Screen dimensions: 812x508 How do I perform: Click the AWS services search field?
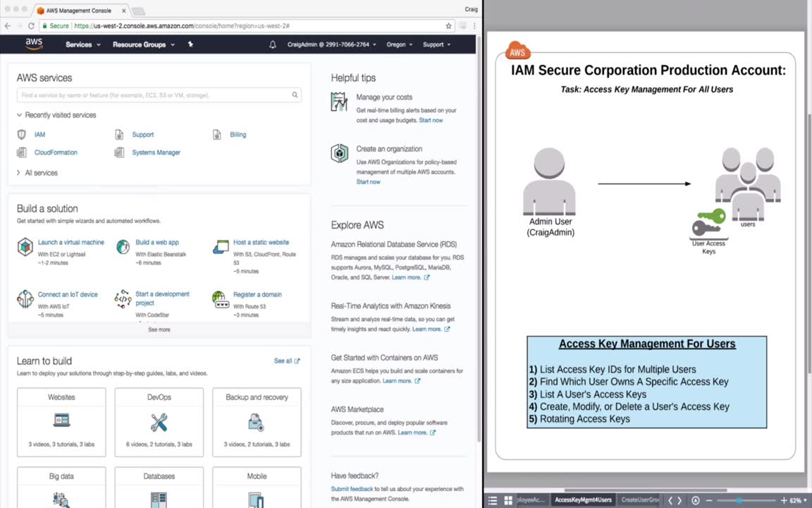[159, 95]
